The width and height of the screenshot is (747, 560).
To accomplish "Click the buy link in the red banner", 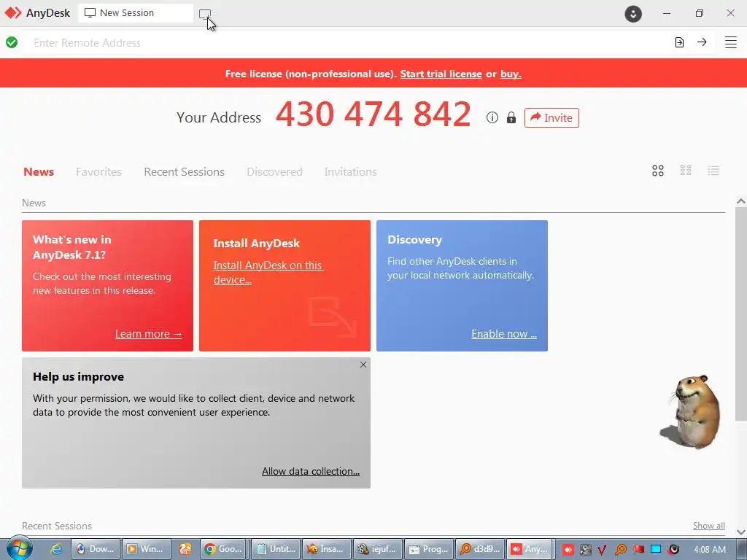I will click(x=511, y=74).
